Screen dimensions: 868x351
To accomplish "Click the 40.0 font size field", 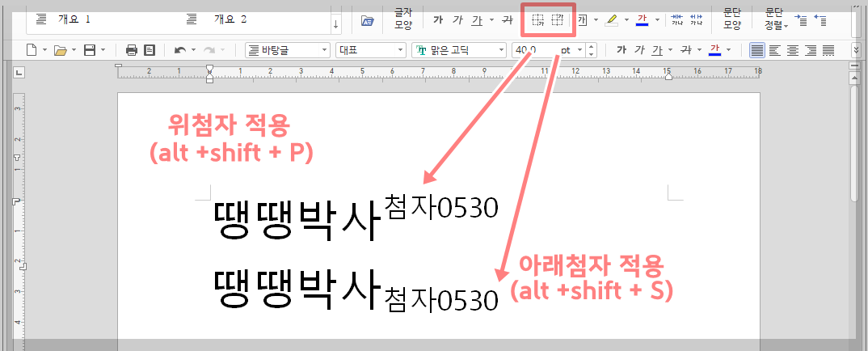I will coord(543,50).
